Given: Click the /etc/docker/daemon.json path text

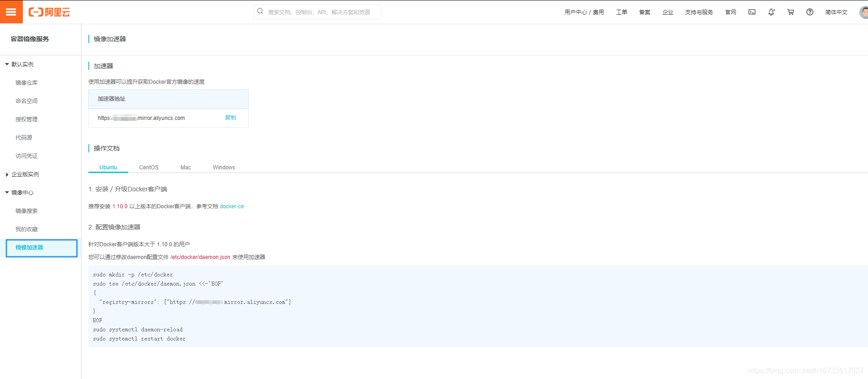Looking at the screenshot, I should click(200, 257).
